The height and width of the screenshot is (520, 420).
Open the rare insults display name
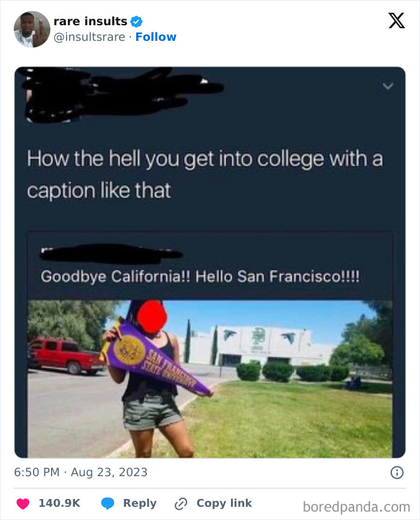[x=90, y=21]
